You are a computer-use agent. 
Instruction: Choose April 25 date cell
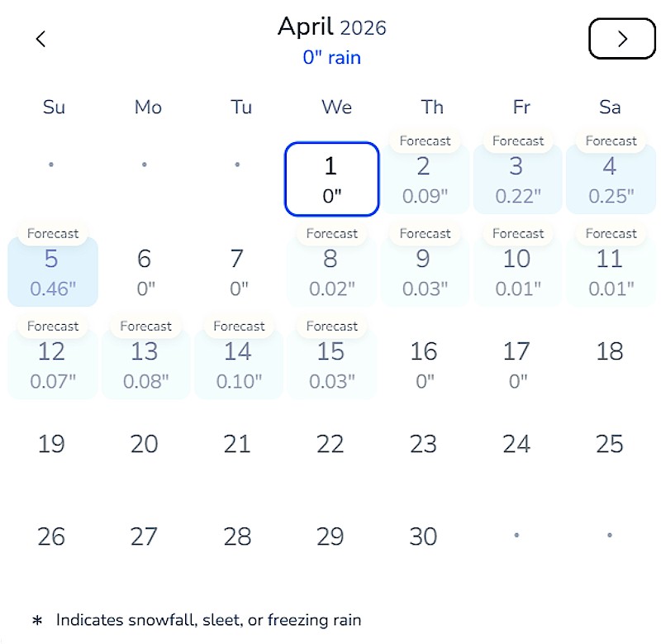pyautogui.click(x=610, y=444)
